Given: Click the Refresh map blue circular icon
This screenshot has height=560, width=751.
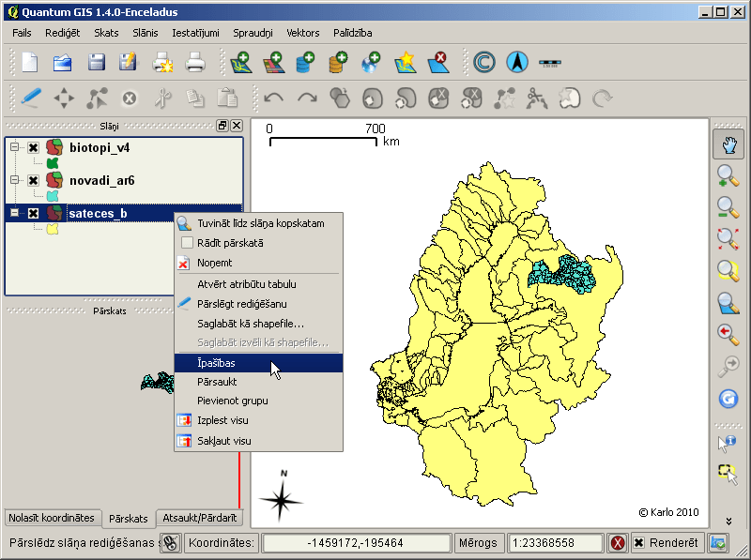Looking at the screenshot, I should click(x=728, y=399).
